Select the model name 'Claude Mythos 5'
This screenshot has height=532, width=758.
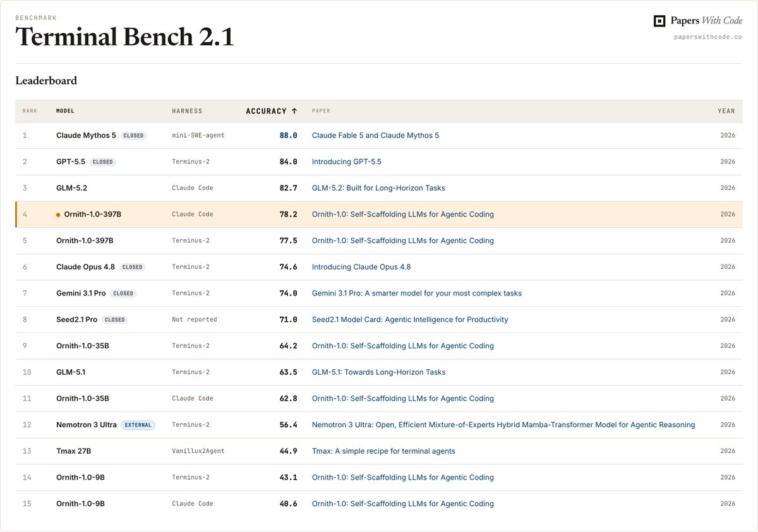coord(87,136)
